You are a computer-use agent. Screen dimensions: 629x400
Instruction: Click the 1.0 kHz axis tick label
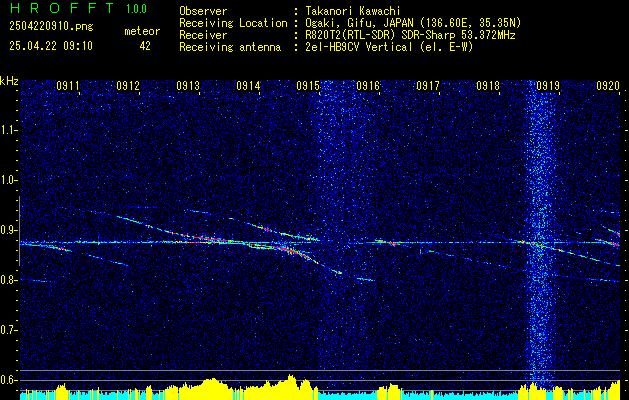click(9, 180)
